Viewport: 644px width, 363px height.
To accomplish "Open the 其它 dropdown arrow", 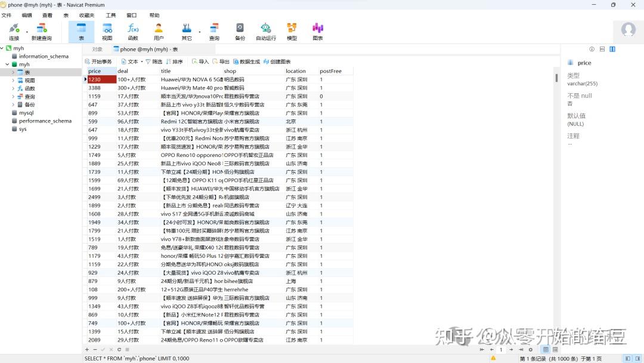I will 200,32.
